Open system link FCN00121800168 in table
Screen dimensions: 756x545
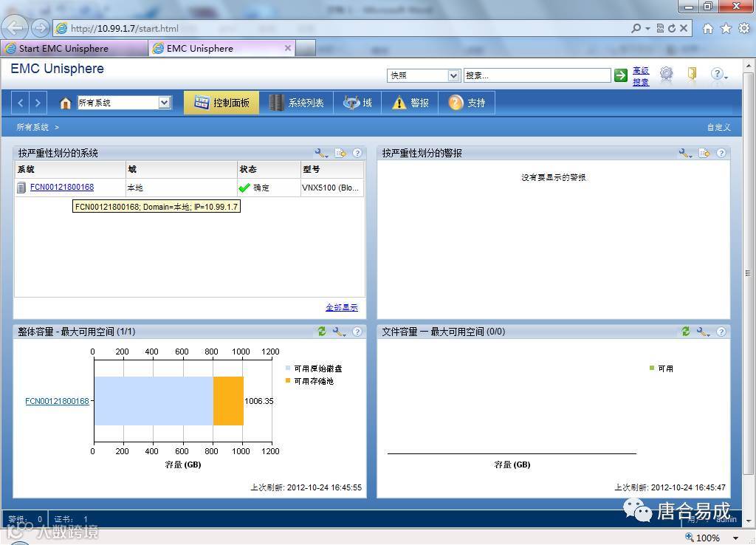62,187
